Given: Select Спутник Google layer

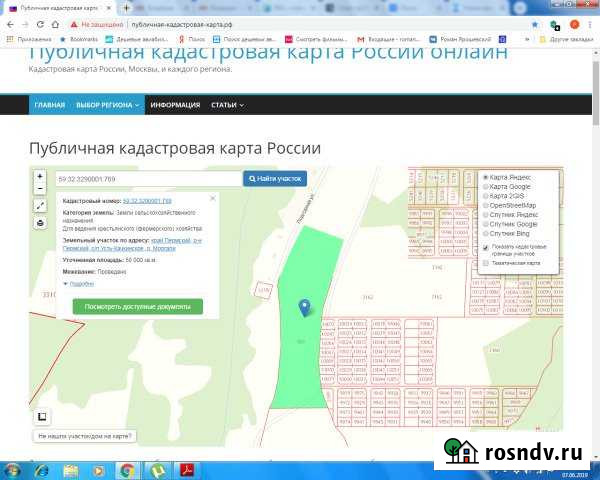Looking at the screenshot, I should [x=510, y=224].
